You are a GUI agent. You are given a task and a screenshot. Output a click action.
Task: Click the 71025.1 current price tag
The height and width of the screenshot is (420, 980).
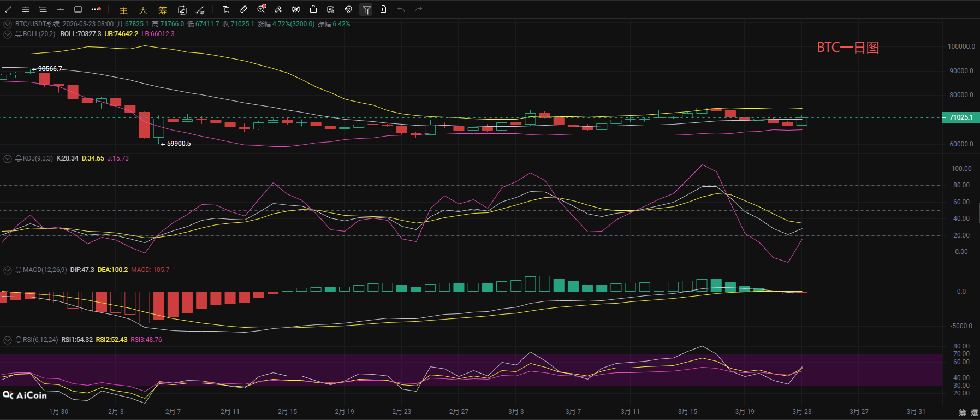tap(960, 117)
